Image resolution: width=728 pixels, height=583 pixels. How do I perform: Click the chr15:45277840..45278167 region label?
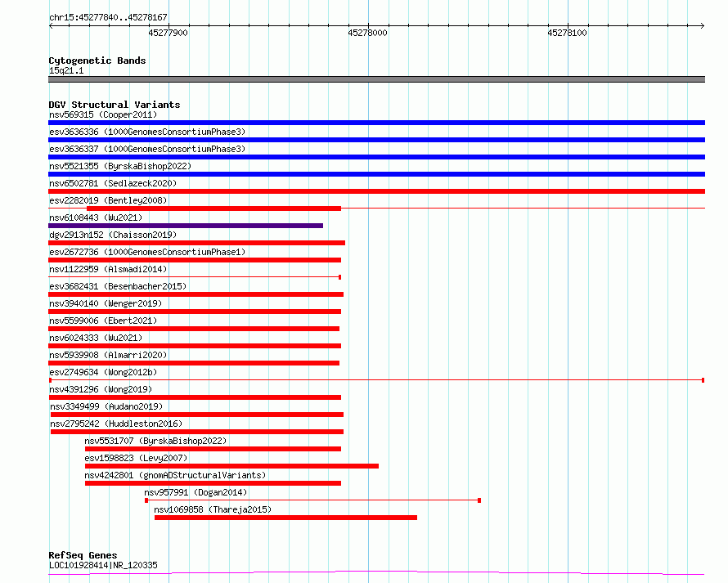coord(108,17)
